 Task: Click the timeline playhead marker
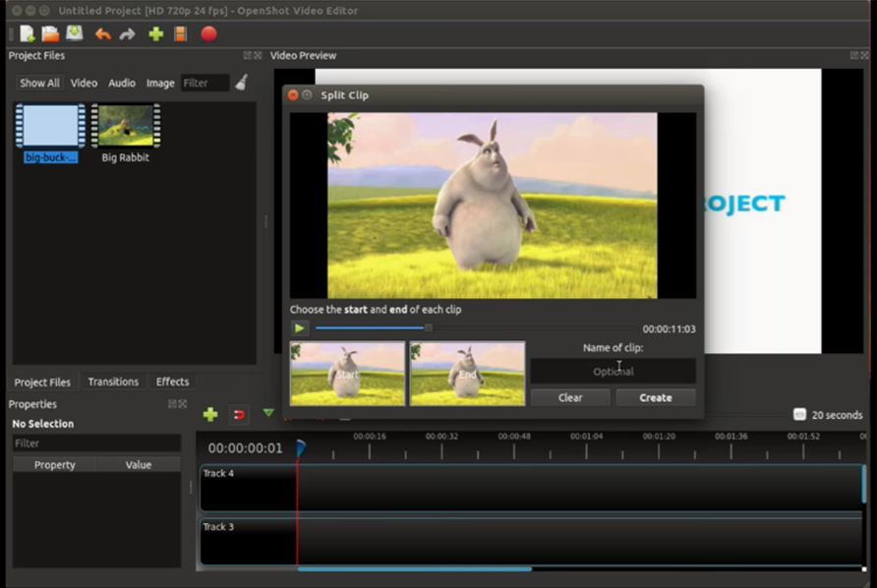300,447
